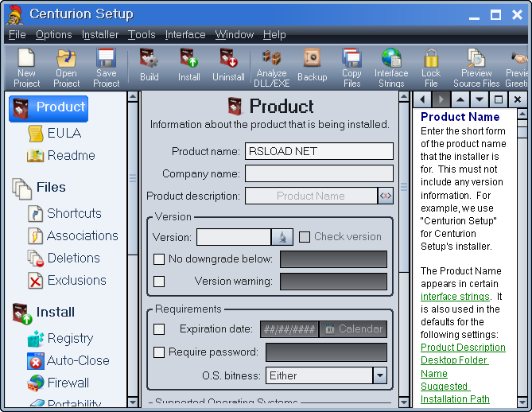Click help panel down arrow button

(x=479, y=99)
